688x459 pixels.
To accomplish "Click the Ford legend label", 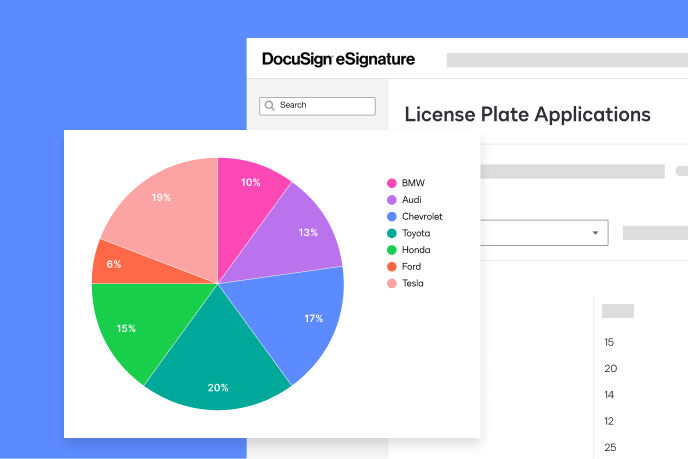I will (411, 266).
